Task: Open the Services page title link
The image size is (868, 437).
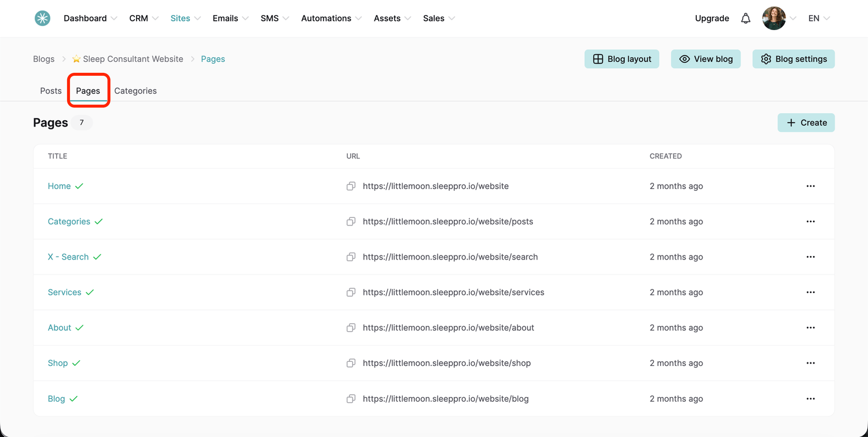Action: [65, 292]
